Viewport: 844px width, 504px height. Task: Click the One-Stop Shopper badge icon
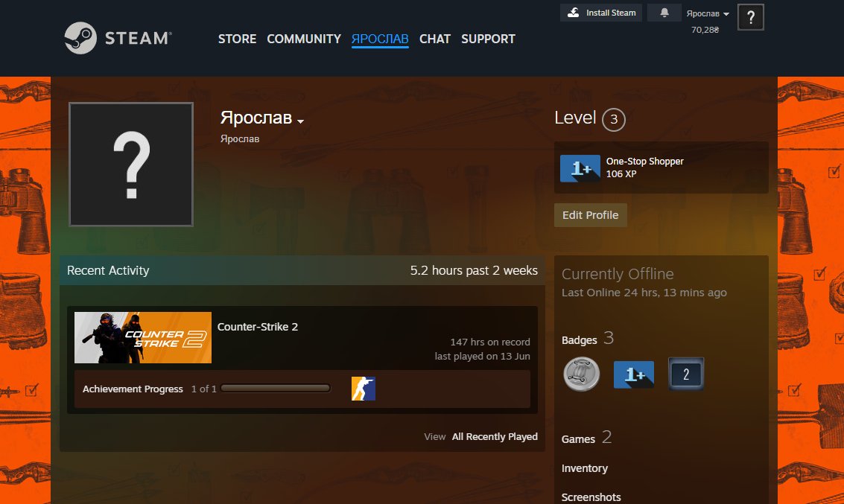point(580,168)
